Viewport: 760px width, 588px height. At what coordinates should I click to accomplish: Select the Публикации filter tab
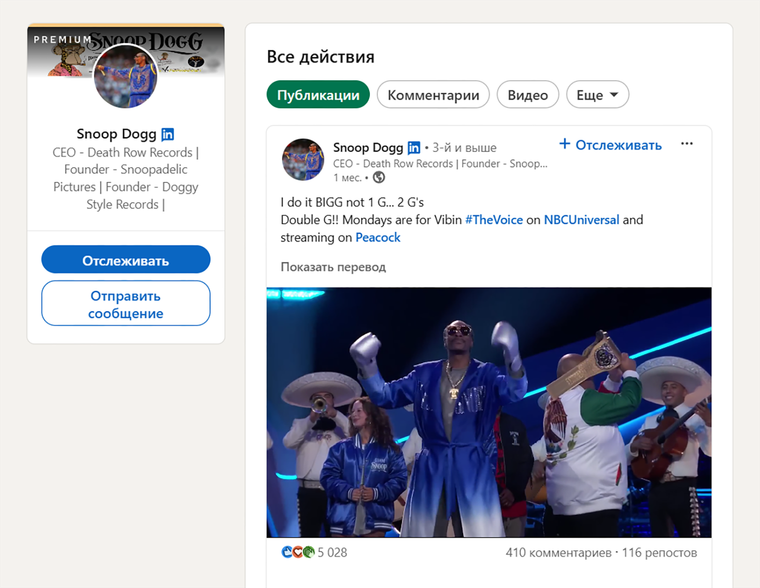click(x=318, y=95)
